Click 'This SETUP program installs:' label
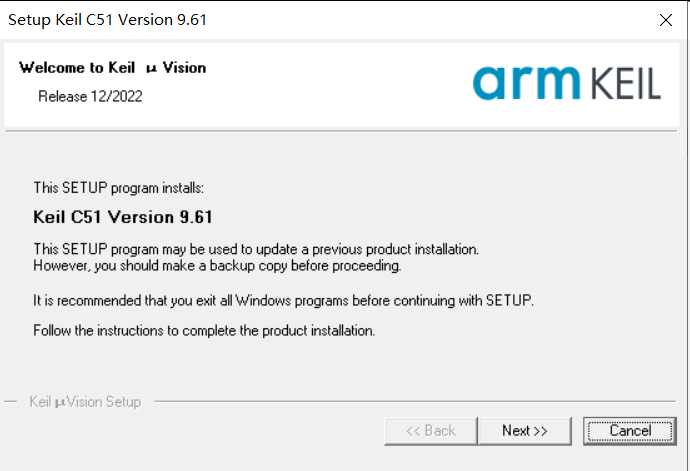The width and height of the screenshot is (690, 471). [x=119, y=188]
